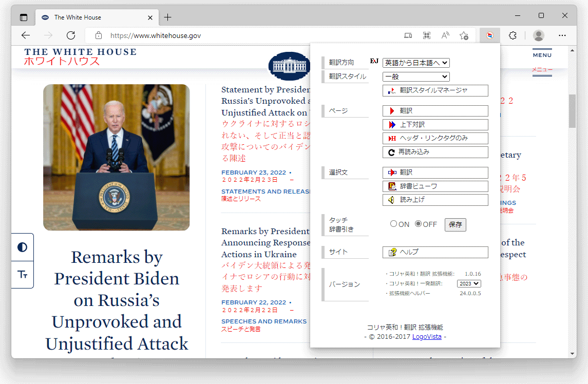Open the Extensions puzzle icon
Screen dimensions: 588x384
pos(513,35)
